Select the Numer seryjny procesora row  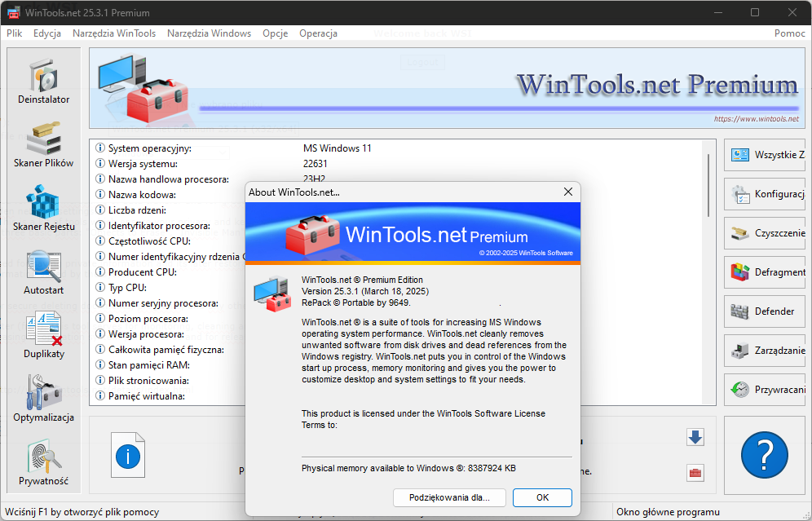coord(163,303)
